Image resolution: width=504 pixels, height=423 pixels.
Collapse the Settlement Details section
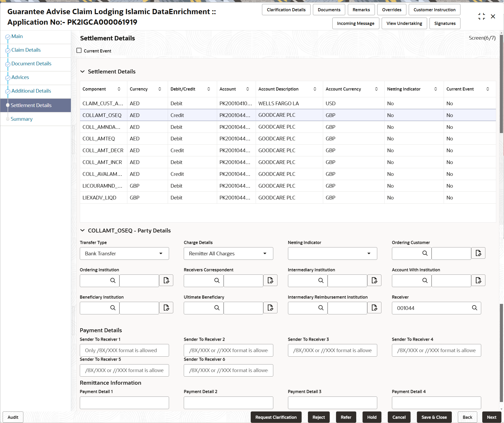point(82,71)
